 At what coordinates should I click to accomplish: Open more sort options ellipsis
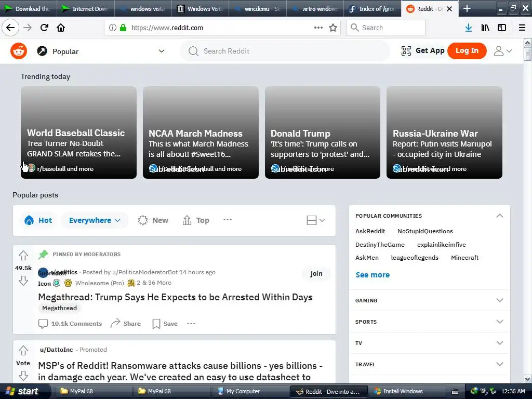(x=228, y=220)
